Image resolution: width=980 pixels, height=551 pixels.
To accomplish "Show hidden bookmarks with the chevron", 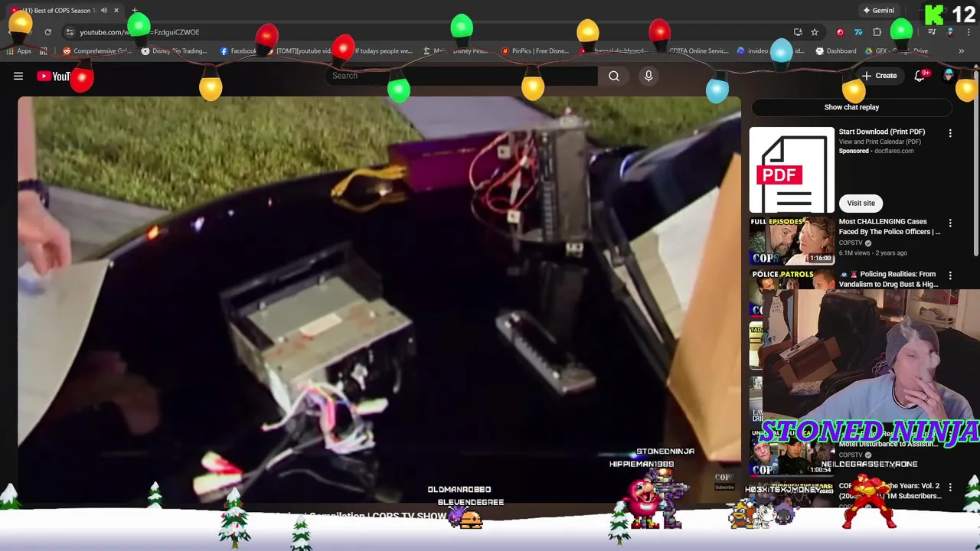I will [x=961, y=51].
